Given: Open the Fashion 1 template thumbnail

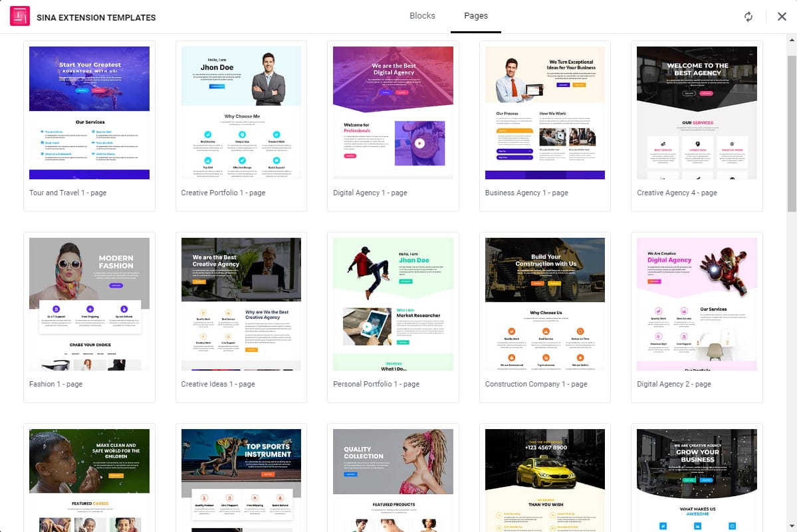Looking at the screenshot, I should pos(90,304).
